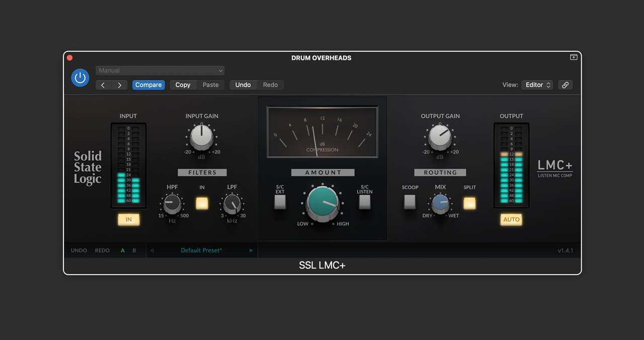Click the Paste button
The width and height of the screenshot is (644, 340).
tap(211, 85)
